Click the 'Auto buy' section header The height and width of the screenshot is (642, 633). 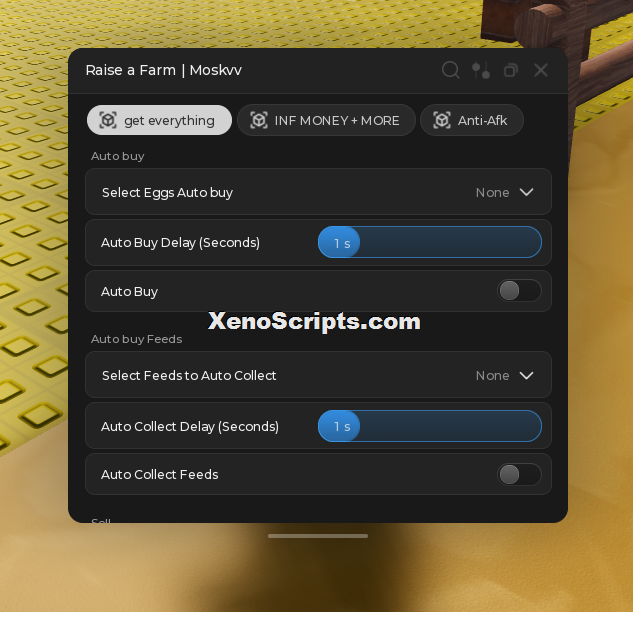[x=118, y=156]
